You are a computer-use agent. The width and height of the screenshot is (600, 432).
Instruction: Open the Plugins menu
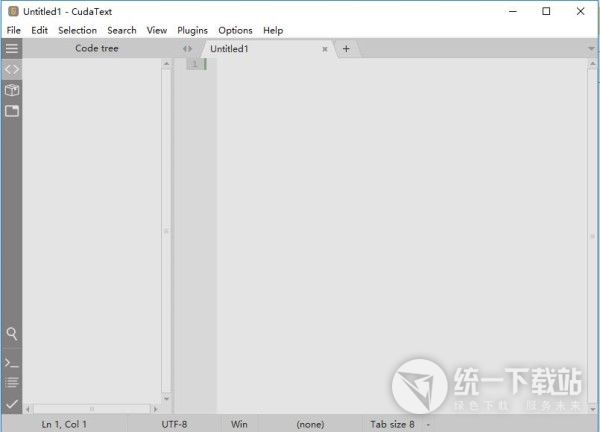click(x=192, y=30)
